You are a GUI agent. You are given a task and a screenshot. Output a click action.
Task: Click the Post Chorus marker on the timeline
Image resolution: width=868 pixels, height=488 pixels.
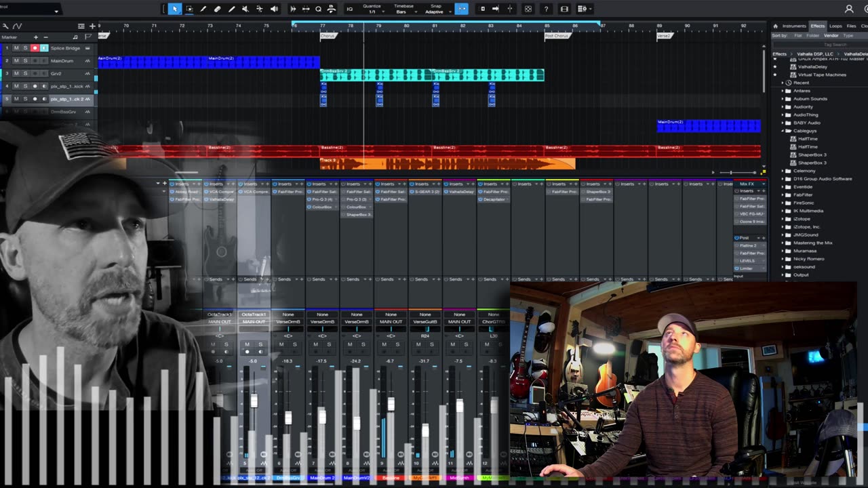click(557, 36)
